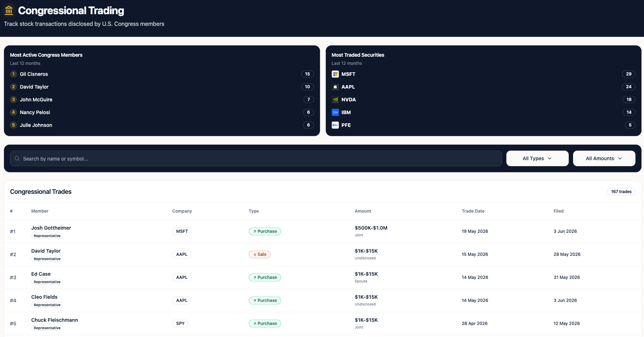The height and width of the screenshot is (337, 644).
Task: Click the search magnifier icon
Action: [x=17, y=158]
